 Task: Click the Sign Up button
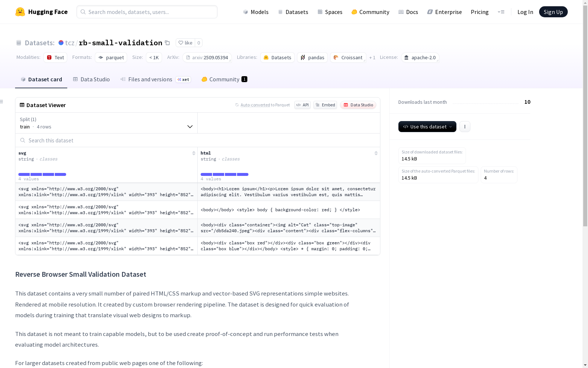553,12
